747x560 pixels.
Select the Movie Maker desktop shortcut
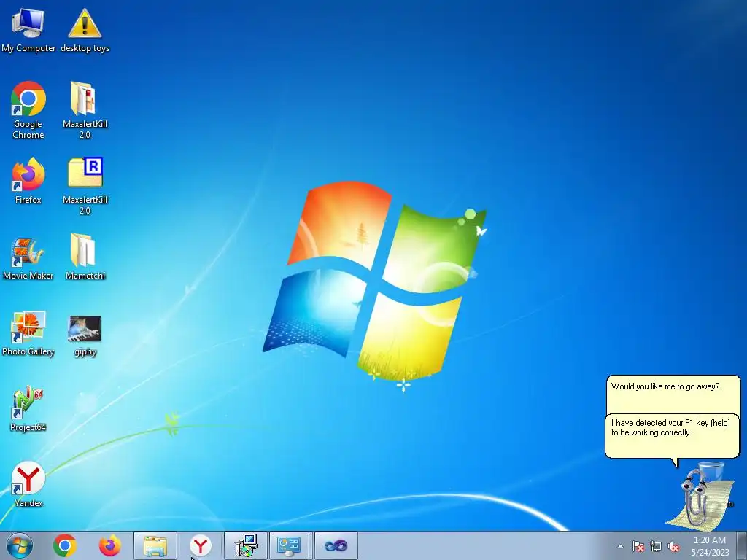coord(28,258)
